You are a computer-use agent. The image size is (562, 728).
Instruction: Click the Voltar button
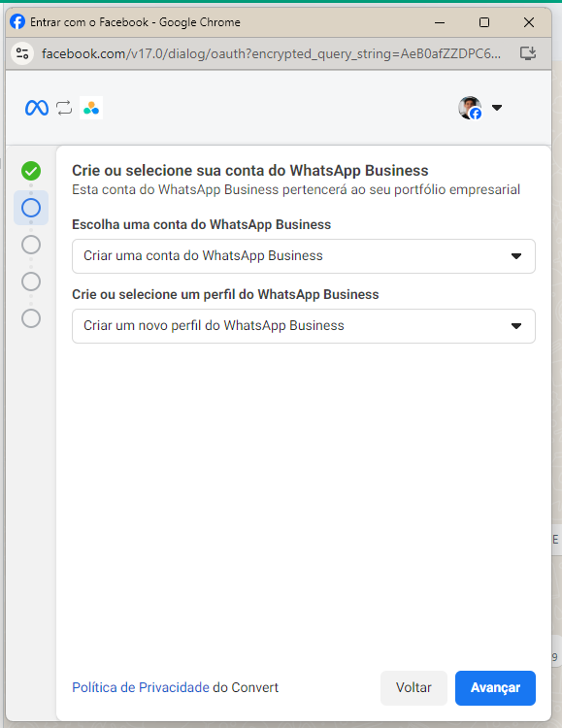(413, 687)
